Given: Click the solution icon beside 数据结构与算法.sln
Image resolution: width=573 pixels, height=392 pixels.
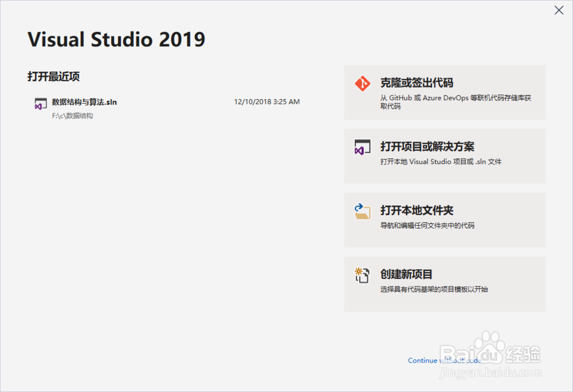Looking at the screenshot, I should click(41, 104).
